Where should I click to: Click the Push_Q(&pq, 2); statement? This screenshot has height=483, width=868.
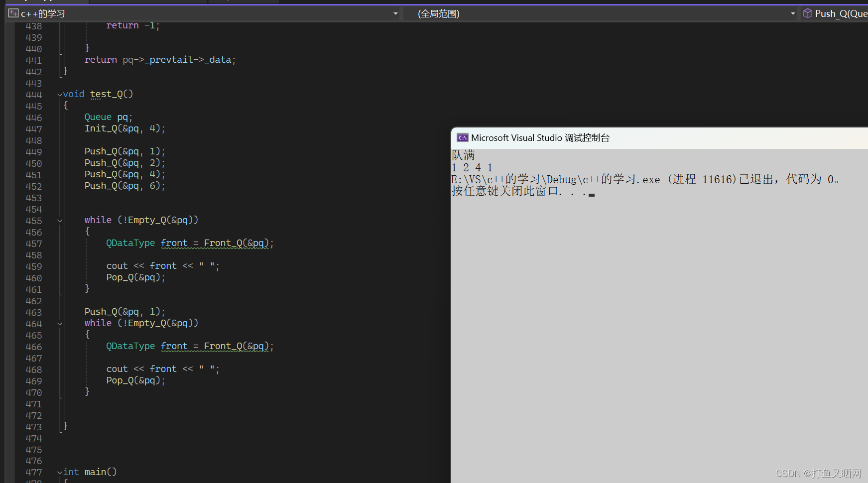coord(124,163)
